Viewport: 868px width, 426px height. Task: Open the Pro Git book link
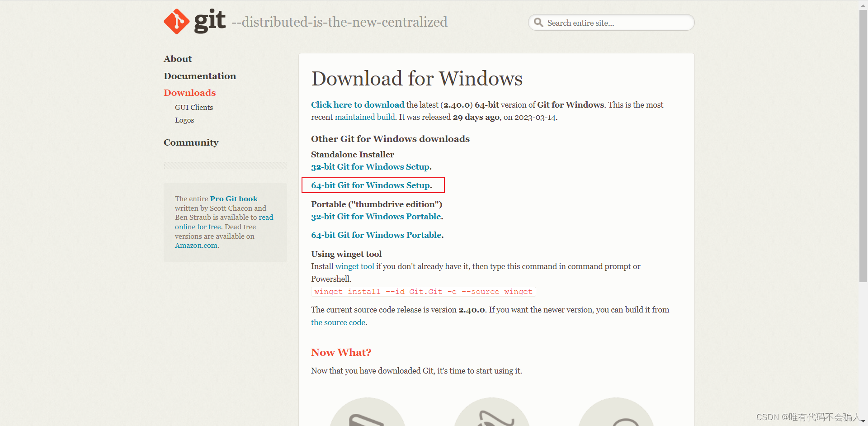[x=234, y=199]
